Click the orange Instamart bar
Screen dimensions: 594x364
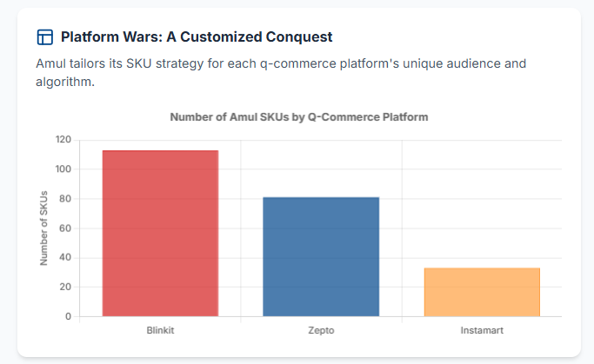point(482,292)
